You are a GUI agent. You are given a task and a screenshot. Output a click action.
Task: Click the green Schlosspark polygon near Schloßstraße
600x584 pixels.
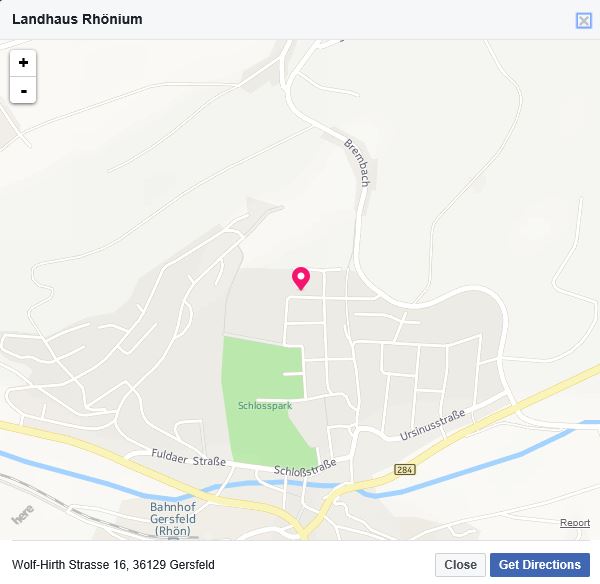pyautogui.click(x=268, y=440)
